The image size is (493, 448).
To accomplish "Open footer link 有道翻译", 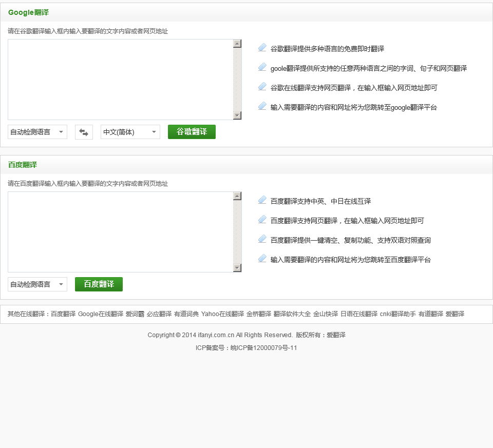I will pos(431,314).
